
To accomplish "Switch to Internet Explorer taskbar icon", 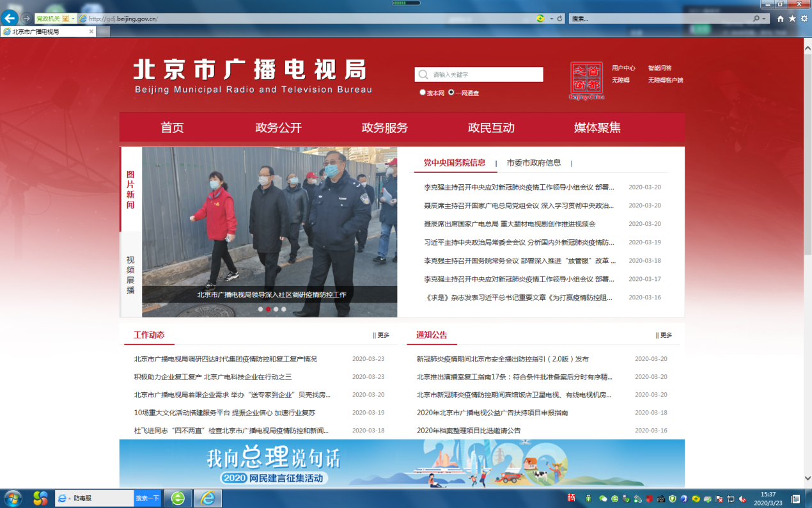I will (208, 498).
